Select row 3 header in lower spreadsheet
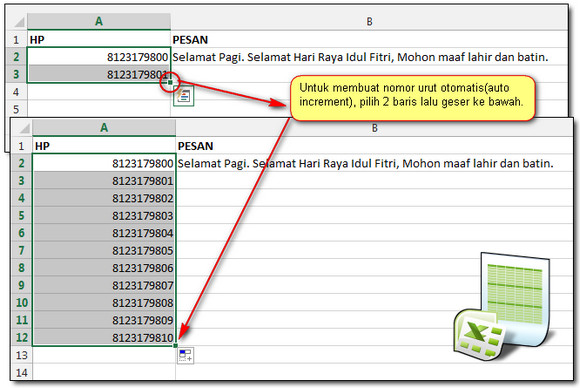The height and width of the screenshot is (388, 580). click(21, 181)
